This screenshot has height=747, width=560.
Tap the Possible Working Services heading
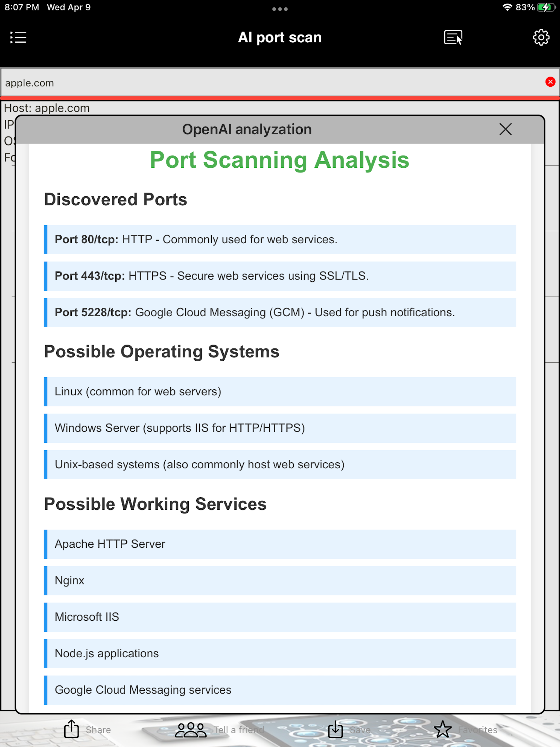pos(155,504)
